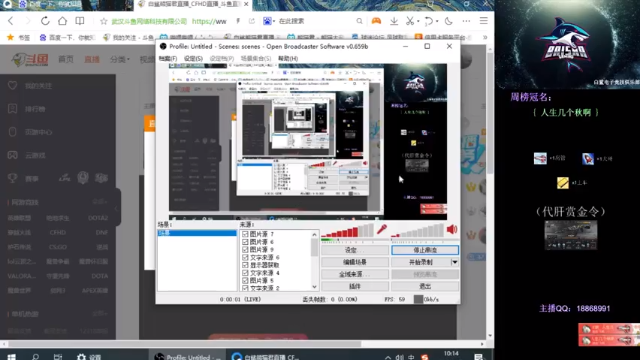
Task: Collapse the Douyu left sidebar arrow
Action: (x=117, y=208)
